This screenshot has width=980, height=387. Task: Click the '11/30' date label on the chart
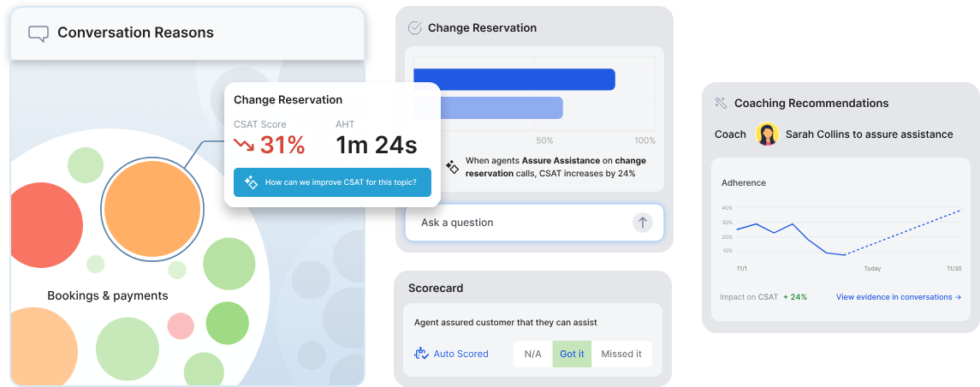tap(954, 269)
